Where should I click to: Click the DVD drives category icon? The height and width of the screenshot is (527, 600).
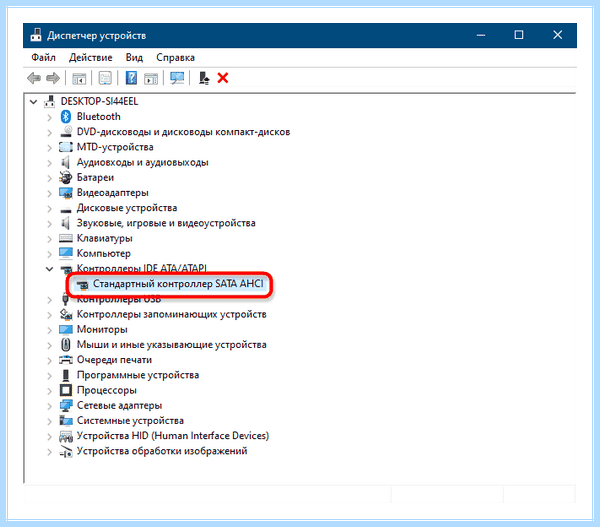(66, 132)
